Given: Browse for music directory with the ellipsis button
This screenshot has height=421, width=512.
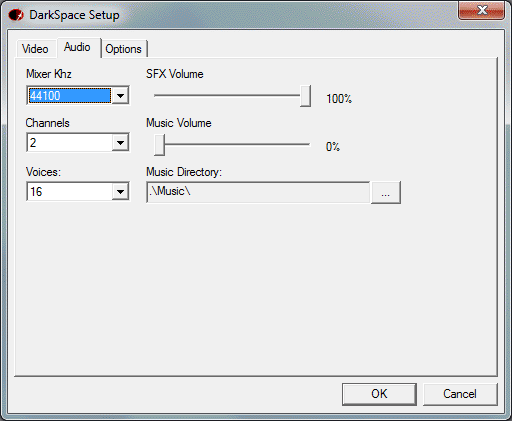Looking at the screenshot, I should (x=386, y=192).
